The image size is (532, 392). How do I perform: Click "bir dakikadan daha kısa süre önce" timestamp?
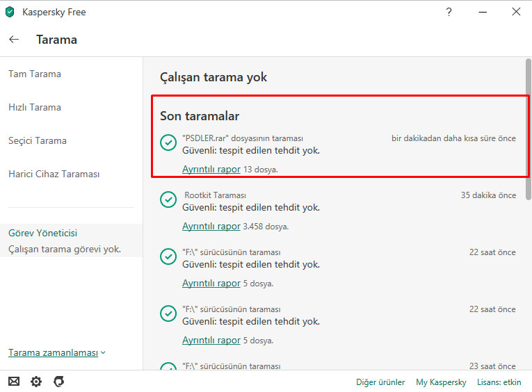(453, 138)
